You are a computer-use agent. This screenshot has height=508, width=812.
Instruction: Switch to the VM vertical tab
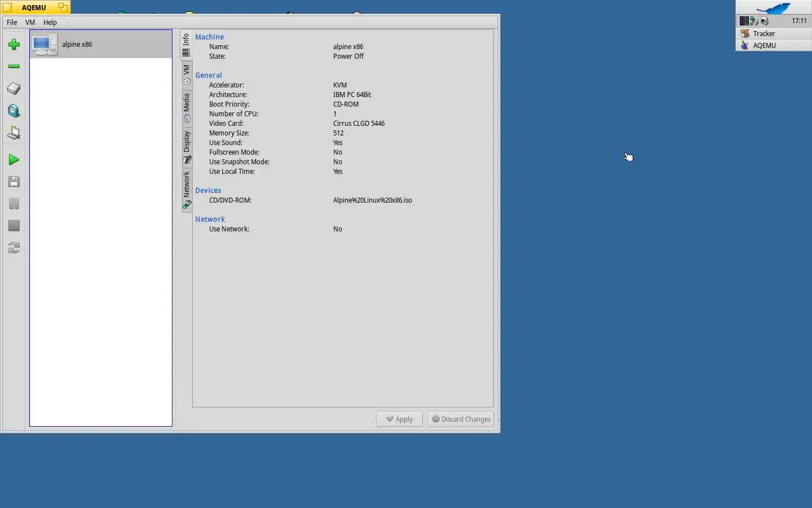(x=186, y=75)
